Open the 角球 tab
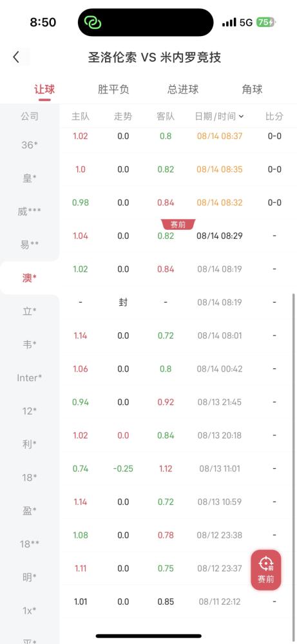Viewport: 297px width, 644px height. (x=252, y=90)
